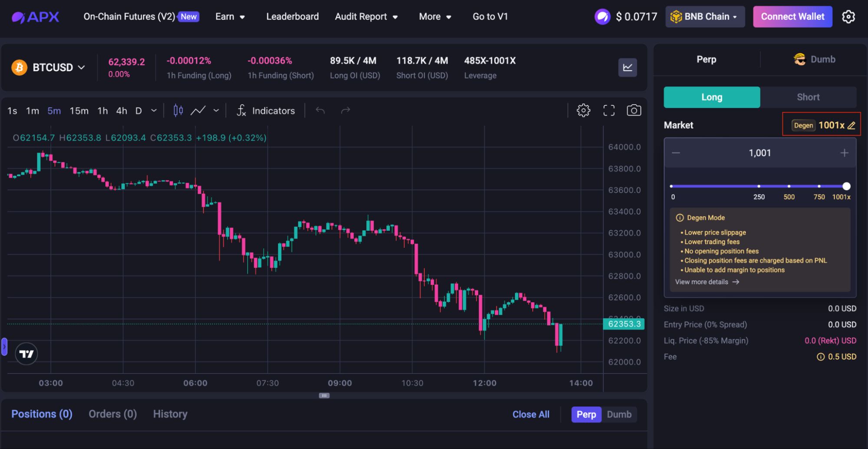The width and height of the screenshot is (868, 449).
Task: Open the History tab
Action: [x=170, y=414]
